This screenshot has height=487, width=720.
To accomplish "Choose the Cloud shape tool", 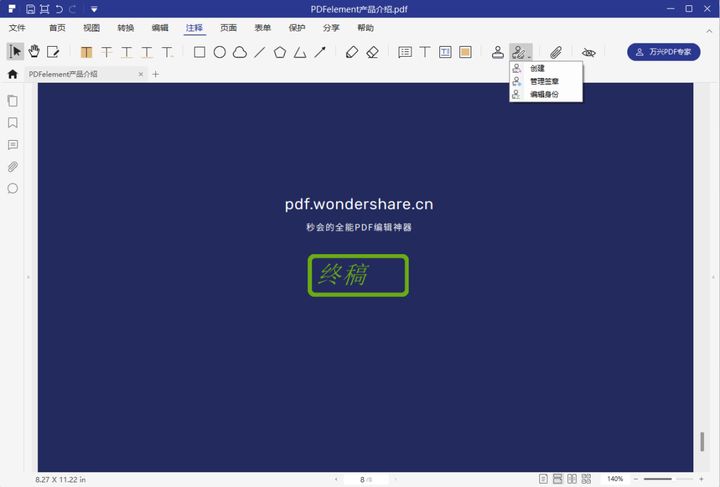I will (x=240, y=52).
